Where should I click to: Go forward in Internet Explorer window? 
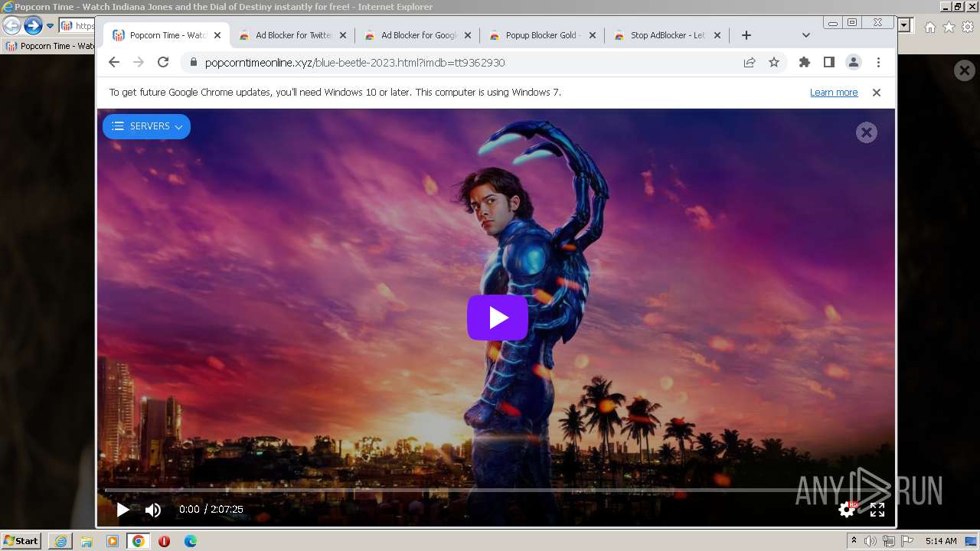(x=33, y=25)
